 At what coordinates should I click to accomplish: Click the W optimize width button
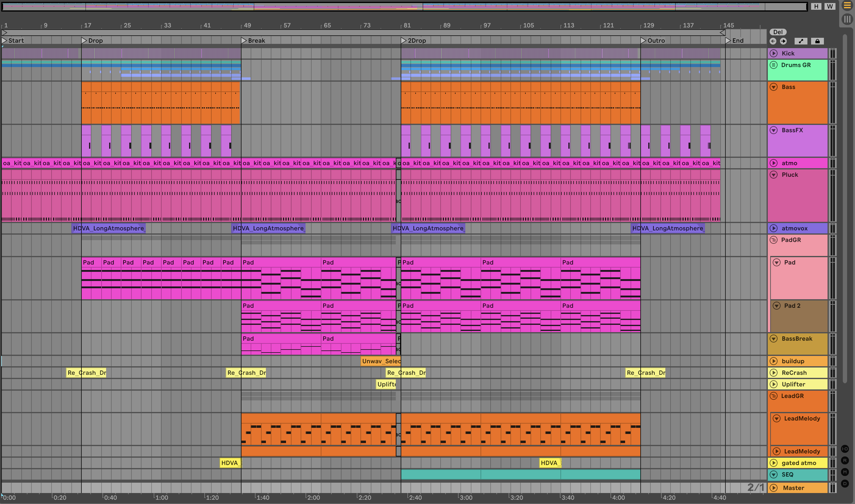click(x=830, y=6)
